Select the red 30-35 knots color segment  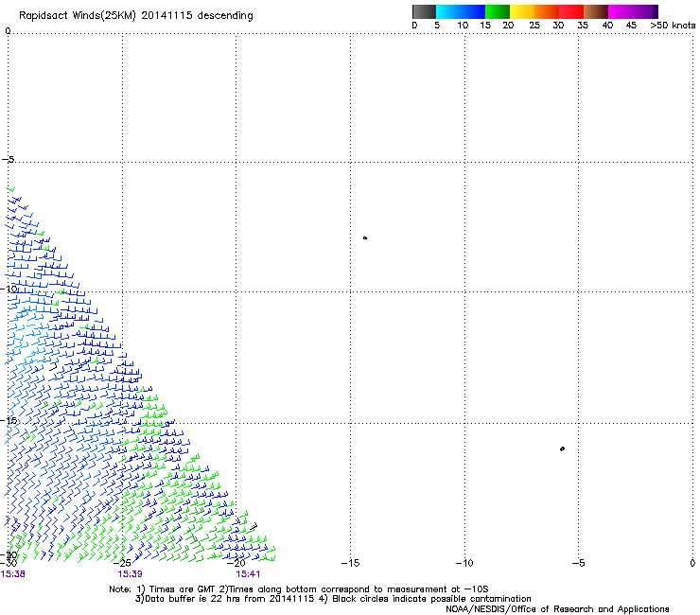coord(571,11)
